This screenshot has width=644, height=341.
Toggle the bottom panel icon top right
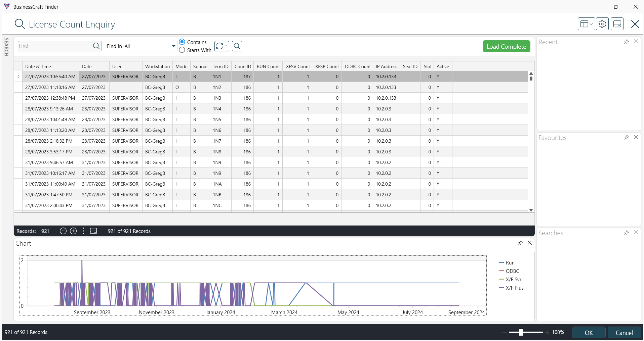pyautogui.click(x=617, y=24)
